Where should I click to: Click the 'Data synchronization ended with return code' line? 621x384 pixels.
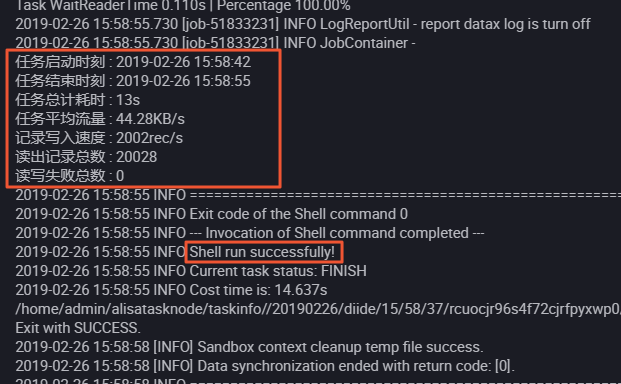pyautogui.click(x=265, y=366)
